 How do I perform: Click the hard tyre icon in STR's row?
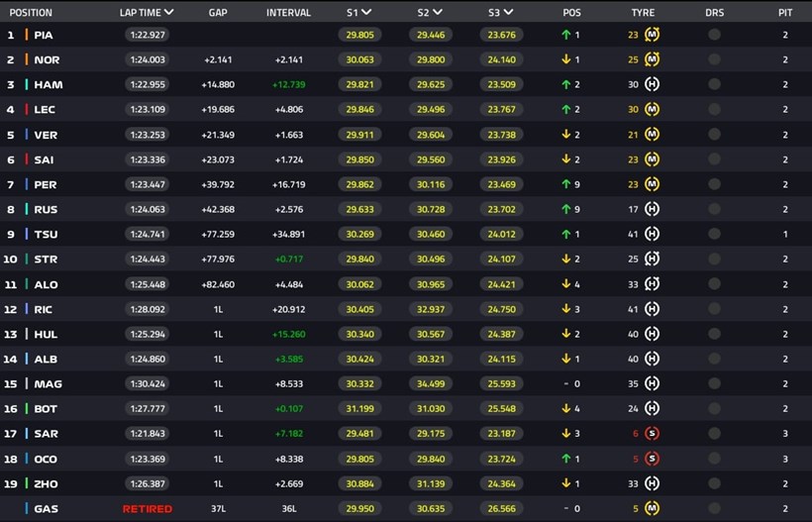[652, 259]
